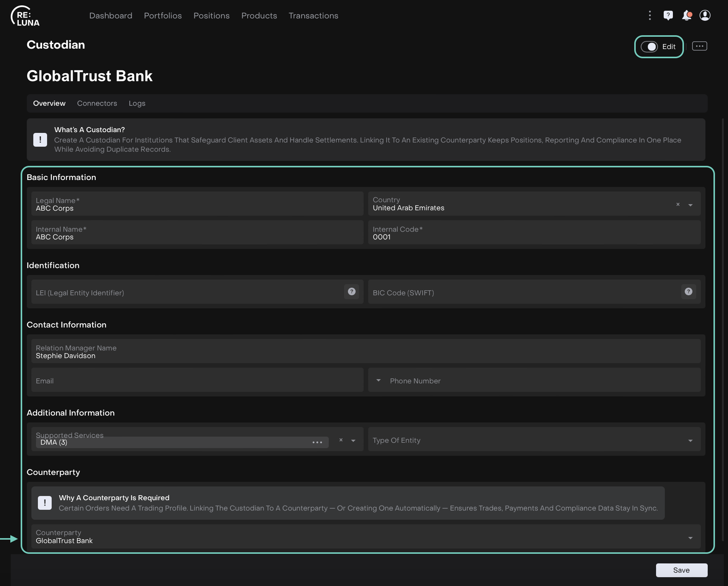
Task: Open the Type Of Entity dropdown
Action: coord(690,440)
